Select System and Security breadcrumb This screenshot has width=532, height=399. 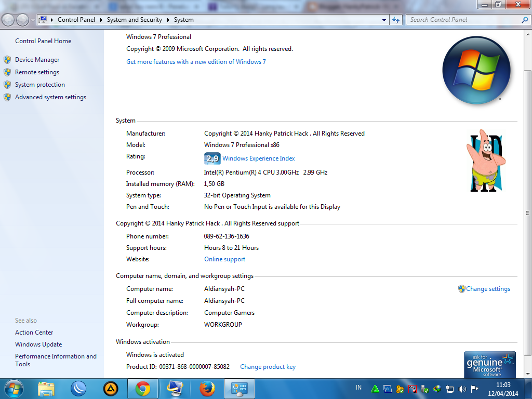pos(135,20)
